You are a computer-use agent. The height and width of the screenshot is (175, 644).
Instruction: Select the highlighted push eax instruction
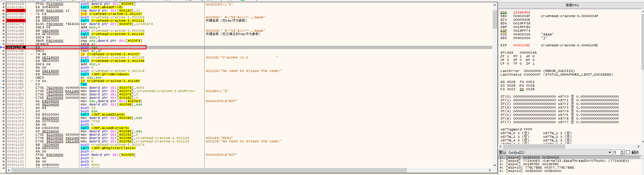pyautogui.click(x=89, y=48)
